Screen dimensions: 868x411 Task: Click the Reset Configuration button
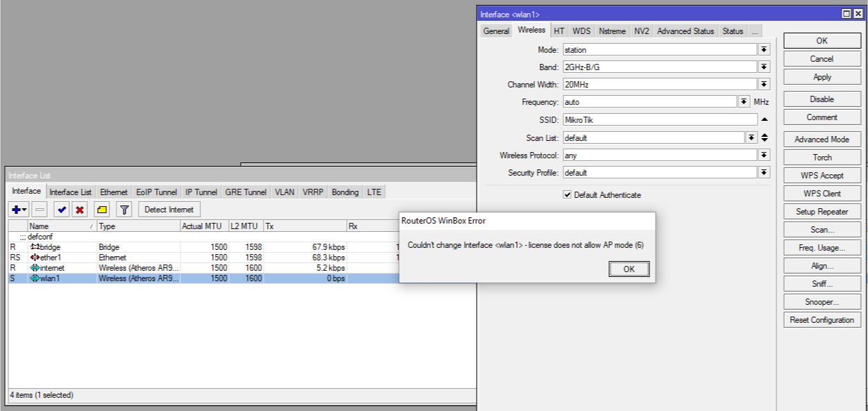[822, 320]
